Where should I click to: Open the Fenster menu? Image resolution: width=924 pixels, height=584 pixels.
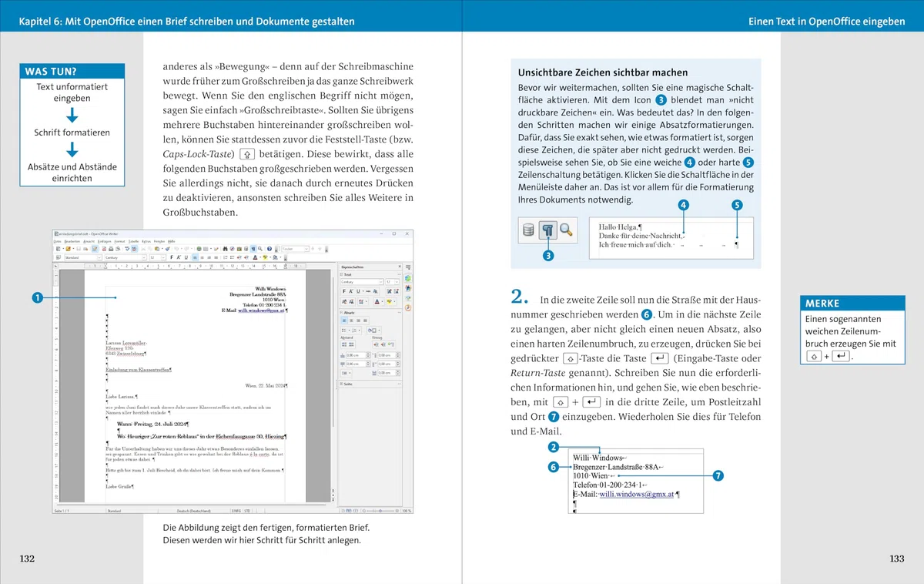click(159, 241)
